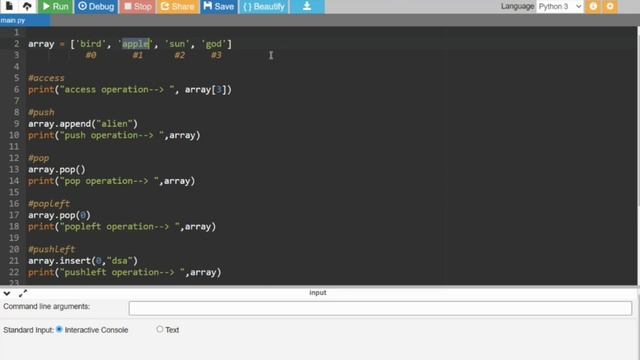This screenshot has height=360, width=640.
Task: Run the Python program
Action: 56,7
